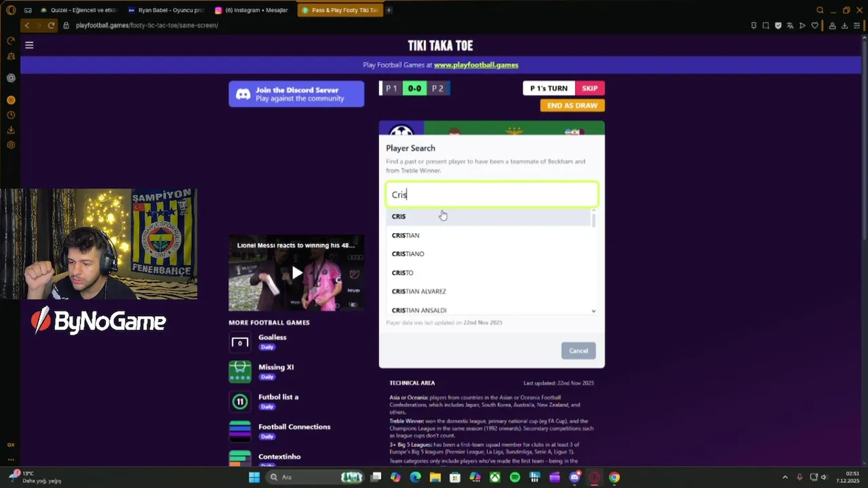Select the Pass & Play Footy tab
This screenshot has width=868, height=488.
(x=340, y=10)
